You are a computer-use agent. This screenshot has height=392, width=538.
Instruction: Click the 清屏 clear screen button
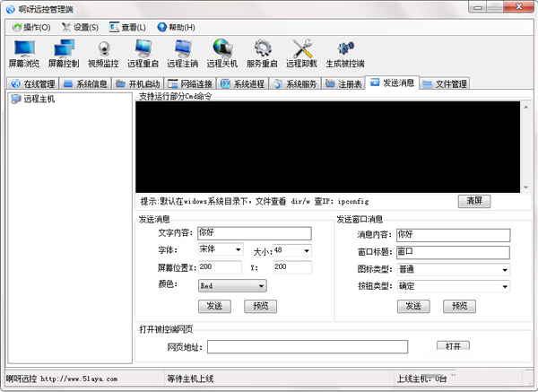(474, 201)
